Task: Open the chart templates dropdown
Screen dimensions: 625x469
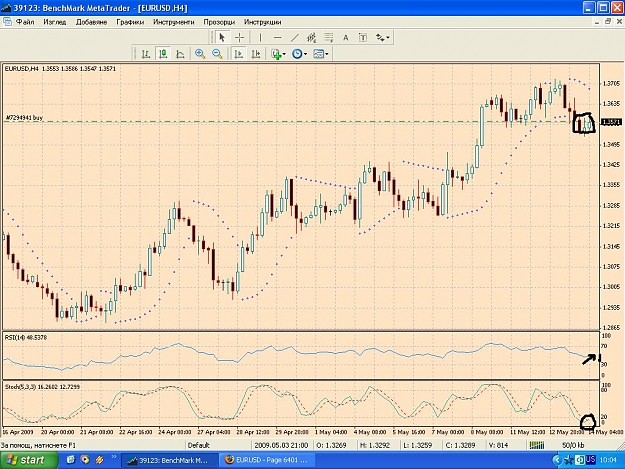Action: [x=321, y=54]
